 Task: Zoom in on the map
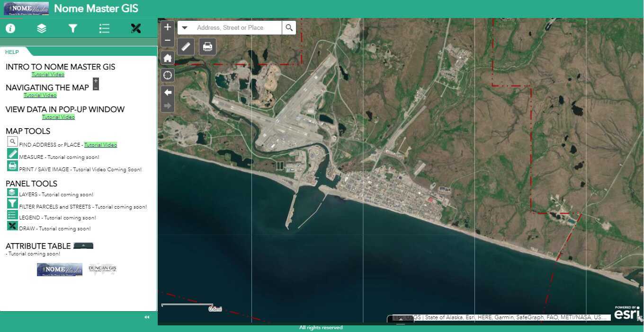168,27
